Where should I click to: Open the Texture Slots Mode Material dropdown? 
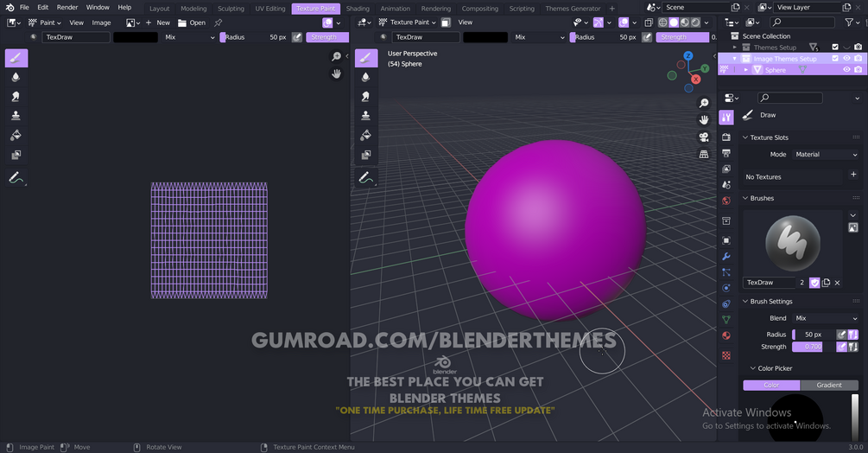click(x=826, y=155)
